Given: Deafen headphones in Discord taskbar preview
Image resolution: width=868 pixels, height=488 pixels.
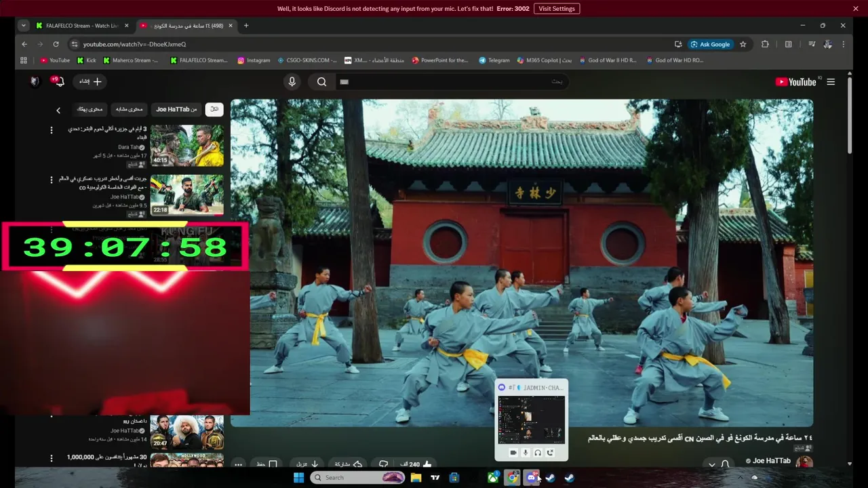Looking at the screenshot, I should click(x=538, y=452).
